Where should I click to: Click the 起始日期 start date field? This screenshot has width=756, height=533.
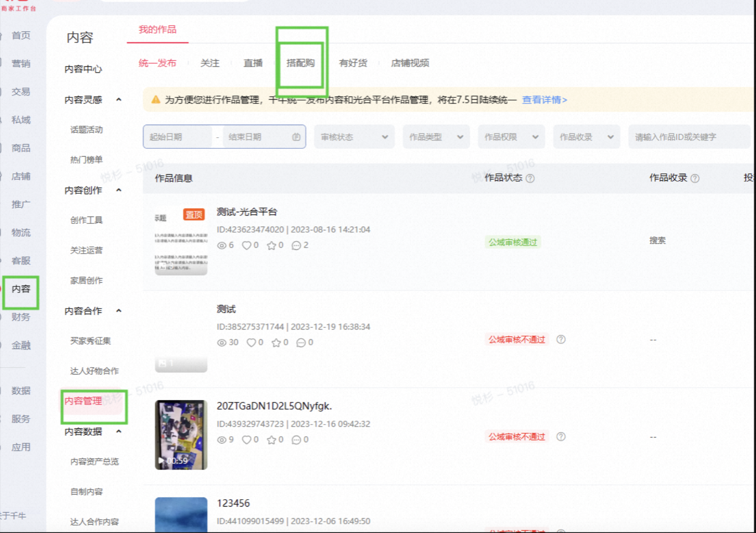(178, 137)
